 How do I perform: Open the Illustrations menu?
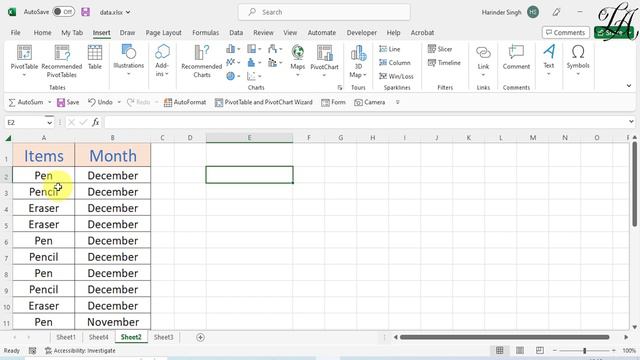129,60
